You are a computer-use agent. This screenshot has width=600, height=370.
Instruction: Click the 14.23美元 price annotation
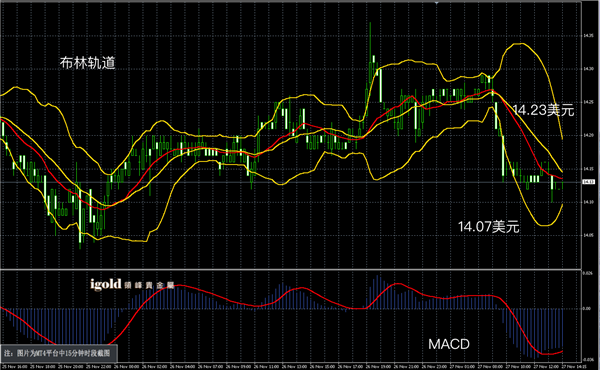point(544,110)
